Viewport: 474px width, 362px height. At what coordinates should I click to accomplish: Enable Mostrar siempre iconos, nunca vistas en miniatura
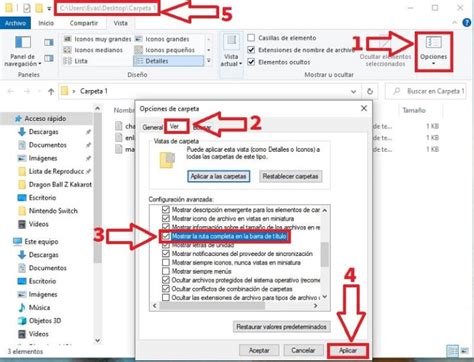166,262
